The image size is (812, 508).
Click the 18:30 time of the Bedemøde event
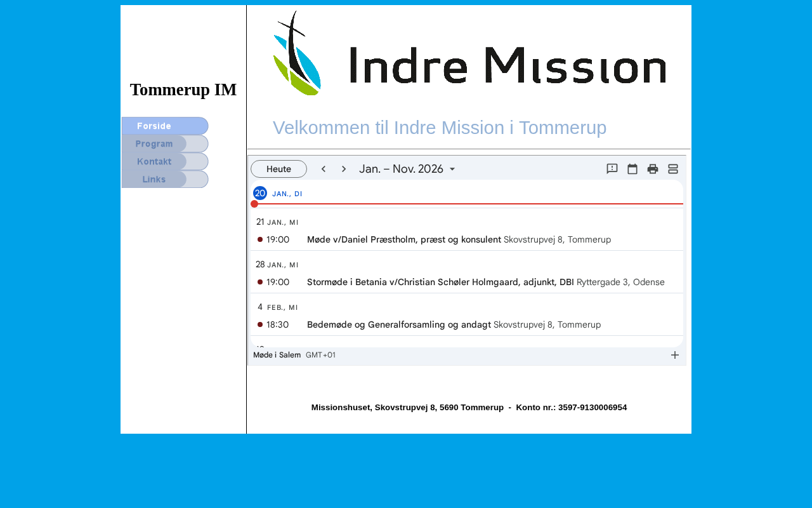tap(278, 324)
